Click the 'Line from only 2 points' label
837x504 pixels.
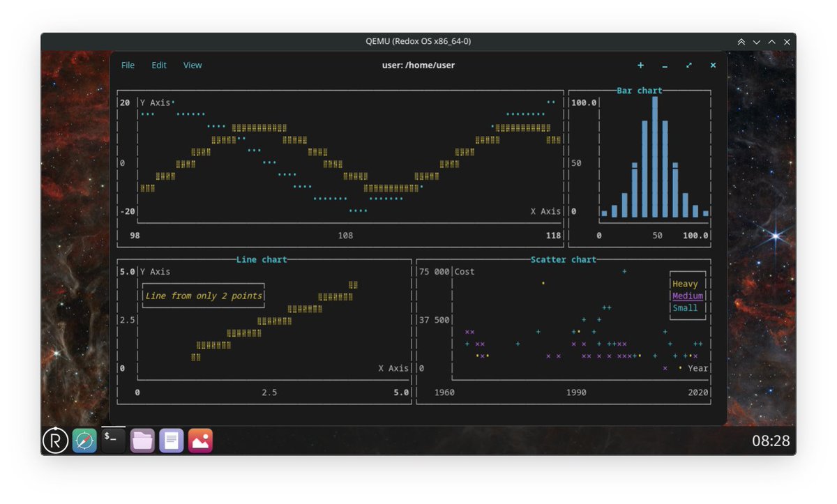(204, 296)
